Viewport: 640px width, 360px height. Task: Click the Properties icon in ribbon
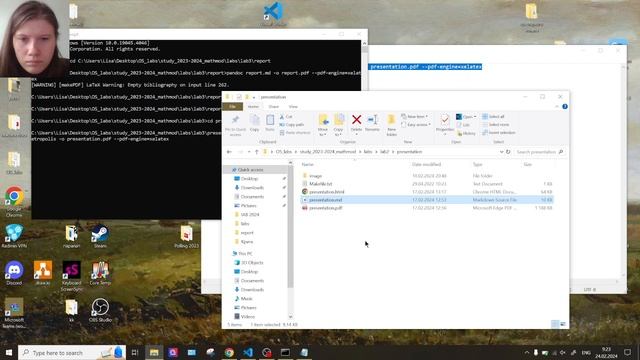tap(445, 120)
